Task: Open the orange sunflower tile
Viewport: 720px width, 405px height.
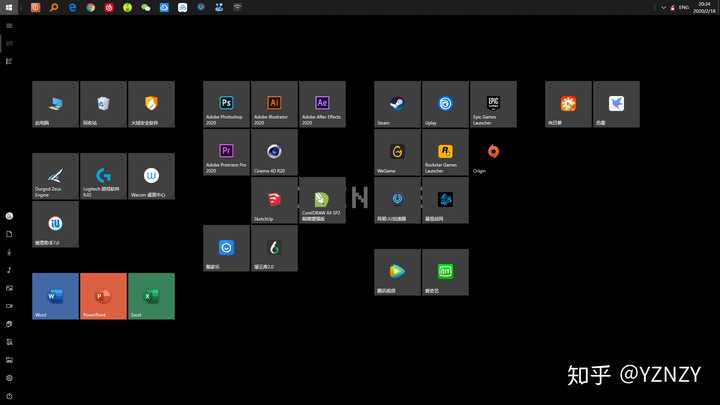Action: pyautogui.click(x=568, y=104)
